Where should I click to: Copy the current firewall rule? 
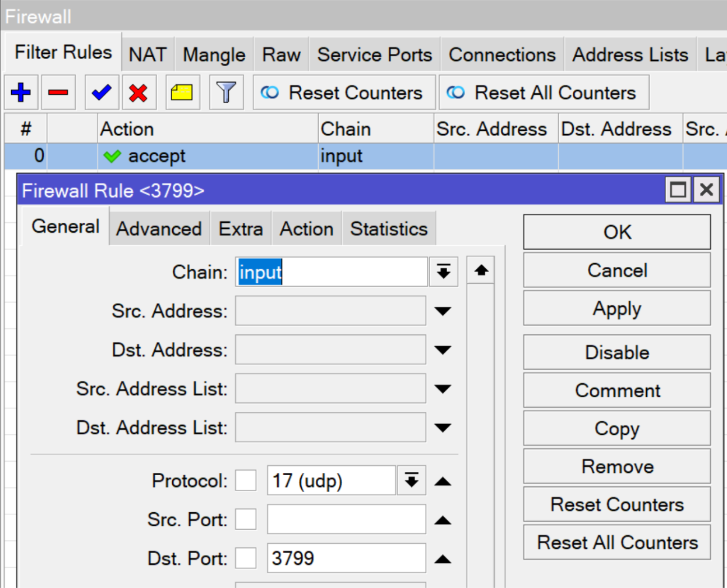pos(616,428)
